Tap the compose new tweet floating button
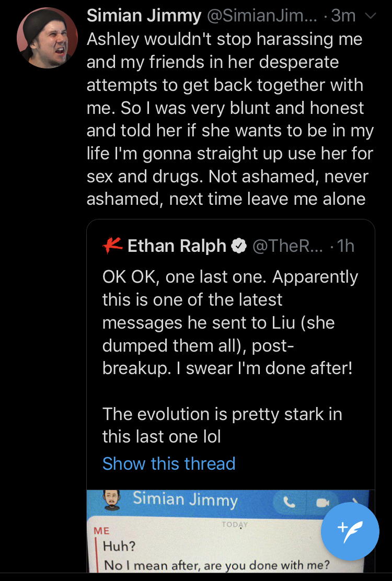This screenshot has height=581, width=392. tap(350, 531)
